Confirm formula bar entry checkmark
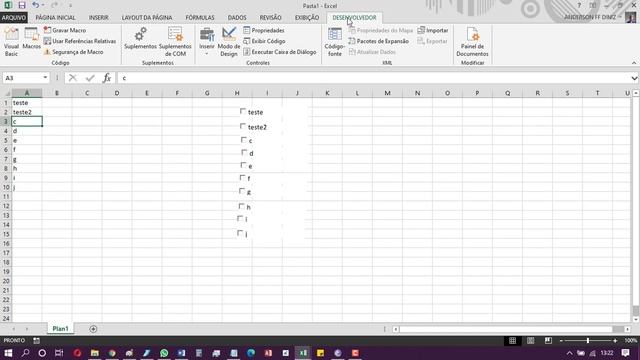This screenshot has height=360, width=640. (x=90, y=78)
